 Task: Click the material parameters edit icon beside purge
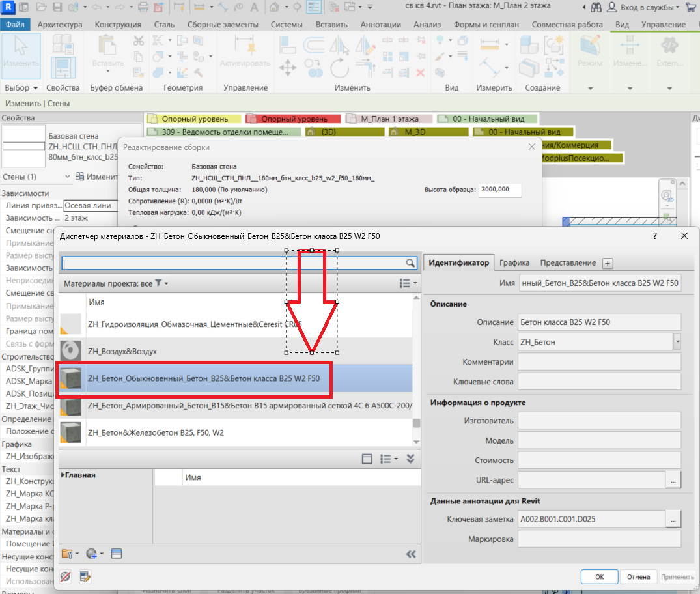tap(85, 576)
